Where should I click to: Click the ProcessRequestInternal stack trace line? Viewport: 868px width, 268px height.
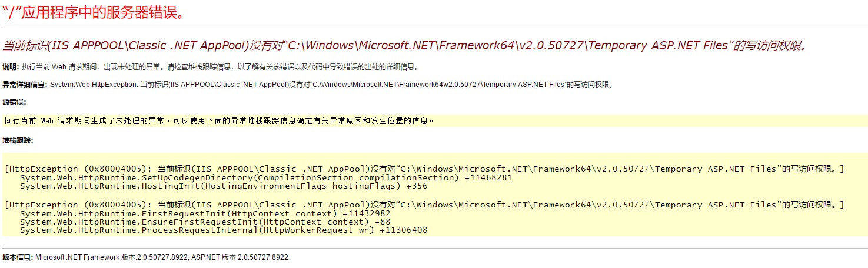(224, 230)
